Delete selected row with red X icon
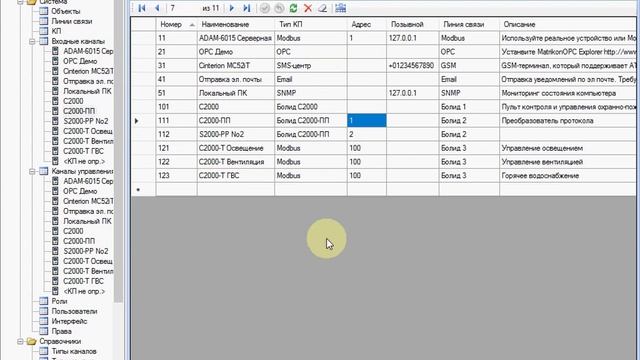Image resolution: width=640 pixels, height=360 pixels. pos(308,8)
